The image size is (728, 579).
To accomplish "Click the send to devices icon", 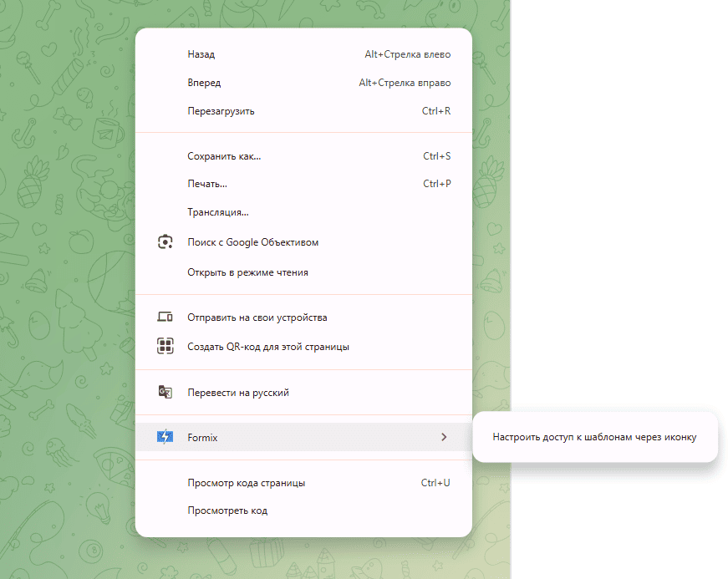I will pos(165,317).
